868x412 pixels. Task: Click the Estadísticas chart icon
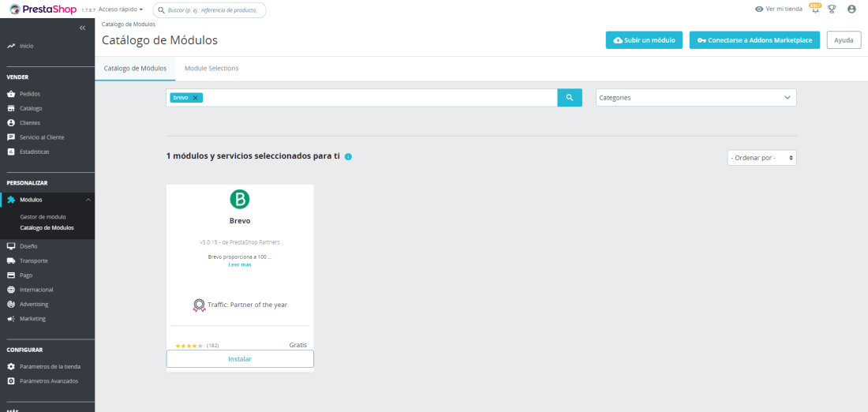point(11,152)
